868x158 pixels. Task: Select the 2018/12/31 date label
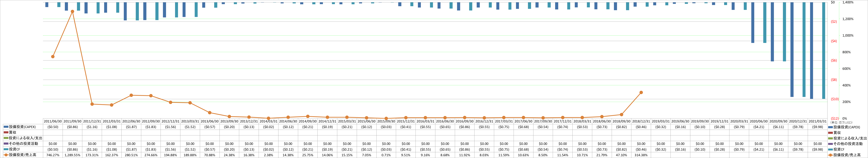[x=641, y=121]
